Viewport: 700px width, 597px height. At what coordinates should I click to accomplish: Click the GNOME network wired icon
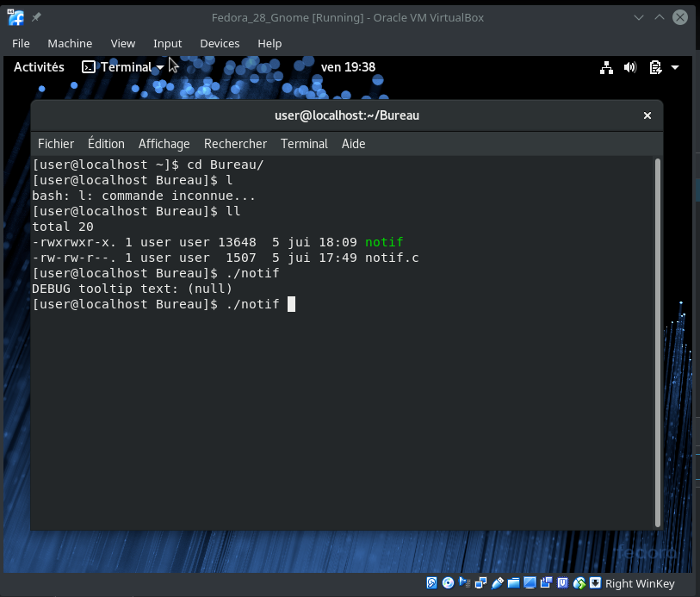pos(606,67)
